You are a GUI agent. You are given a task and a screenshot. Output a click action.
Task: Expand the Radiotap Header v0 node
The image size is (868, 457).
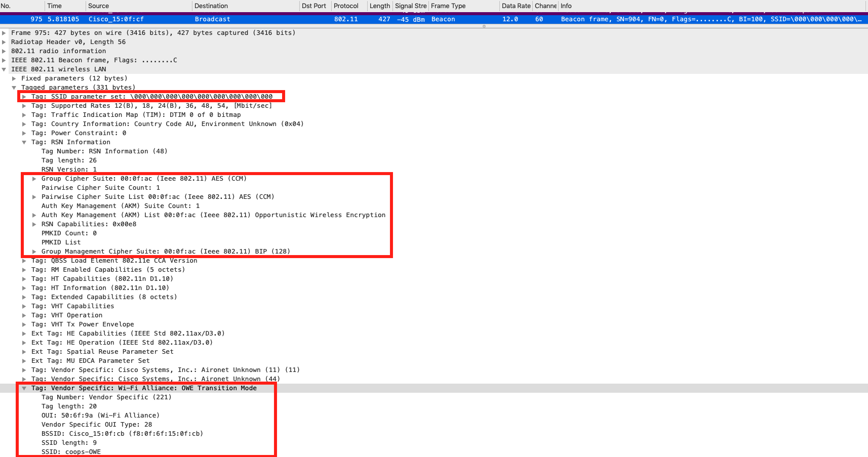click(5, 41)
